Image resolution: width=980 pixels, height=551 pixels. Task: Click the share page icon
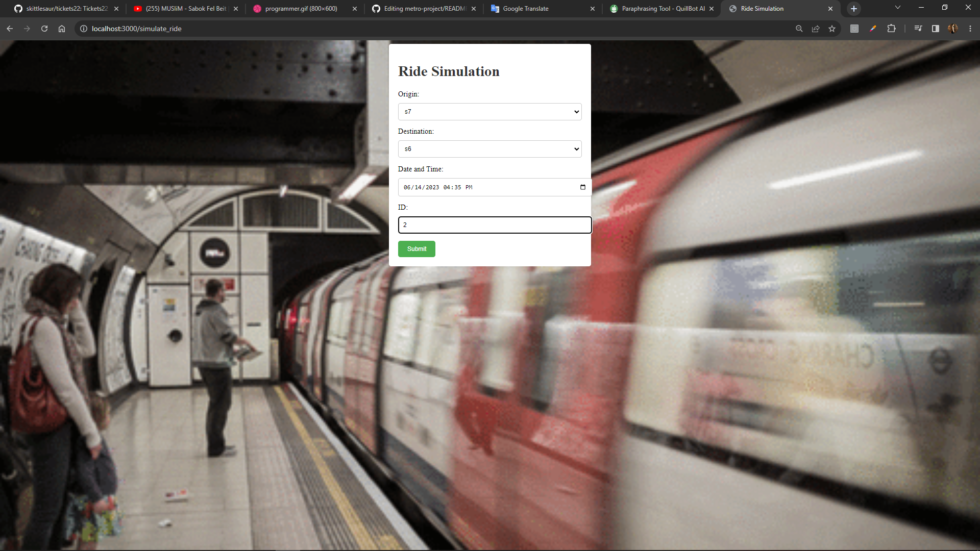pyautogui.click(x=816, y=29)
